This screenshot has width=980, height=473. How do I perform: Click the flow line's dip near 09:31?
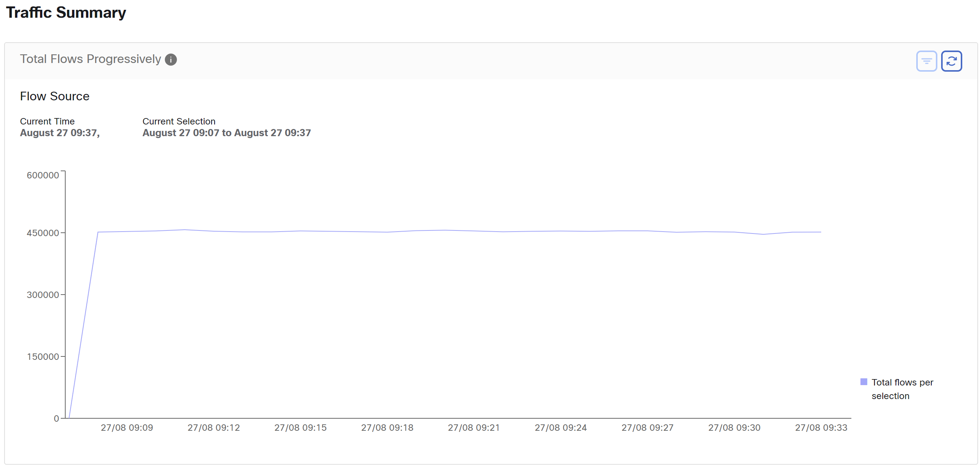coord(763,234)
